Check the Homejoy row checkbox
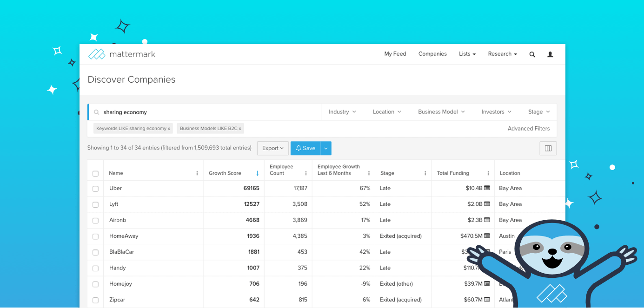Image resolution: width=644 pixels, height=308 pixels. 95,284
